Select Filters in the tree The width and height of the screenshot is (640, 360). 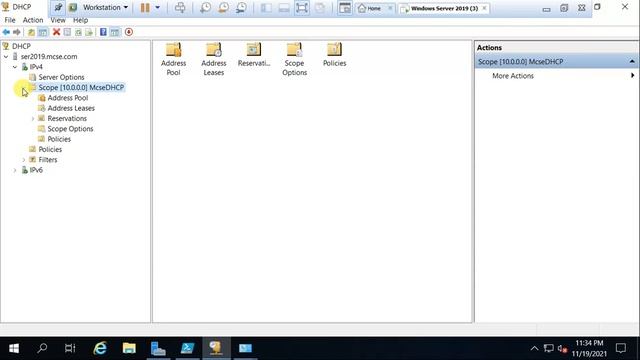(48, 160)
